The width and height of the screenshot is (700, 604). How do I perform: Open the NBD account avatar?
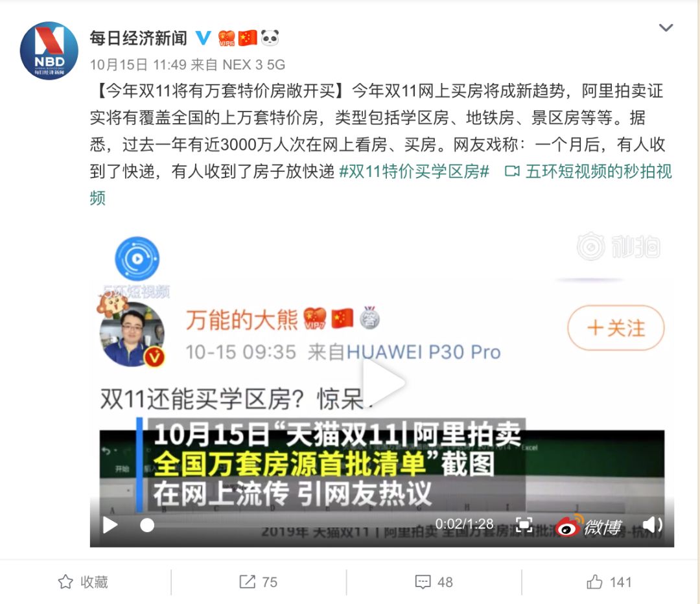(x=49, y=51)
